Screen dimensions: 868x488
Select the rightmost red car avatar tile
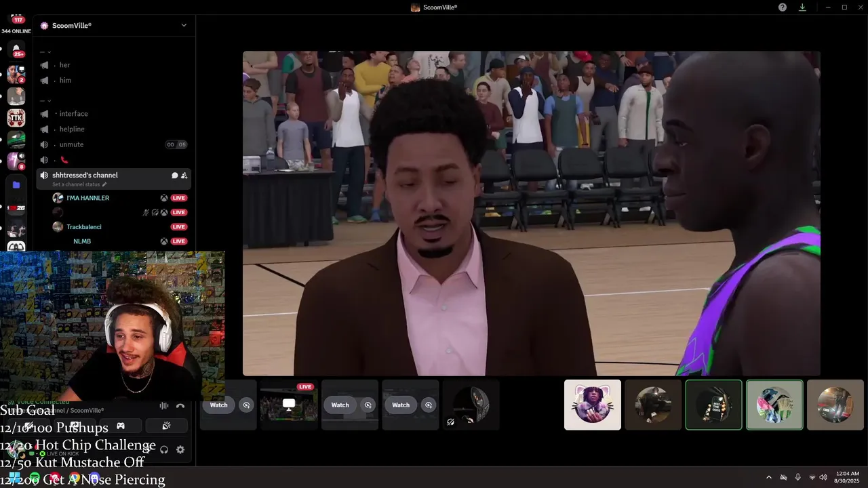pos(835,405)
